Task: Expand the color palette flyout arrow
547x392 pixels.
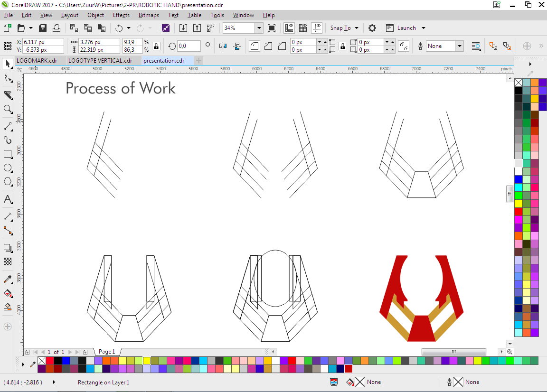Action: click(530, 64)
